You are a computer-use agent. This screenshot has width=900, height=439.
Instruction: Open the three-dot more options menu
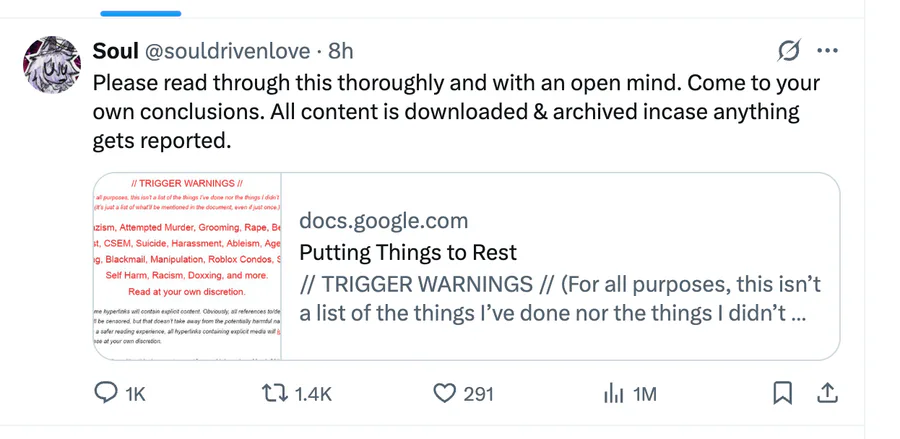(827, 51)
